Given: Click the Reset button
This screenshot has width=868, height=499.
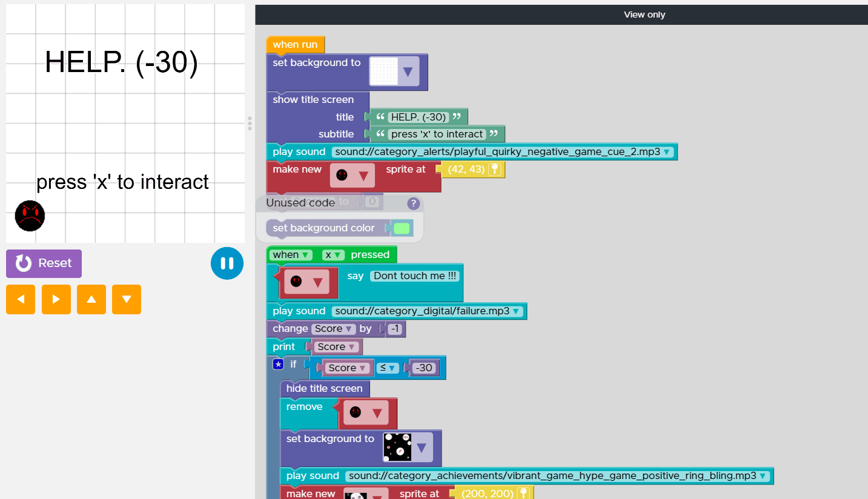Looking at the screenshot, I should click(44, 263).
